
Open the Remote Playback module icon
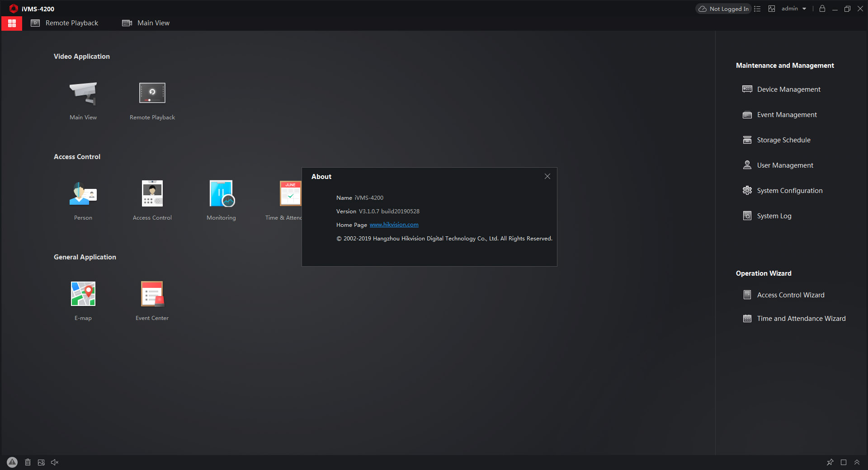click(152, 93)
